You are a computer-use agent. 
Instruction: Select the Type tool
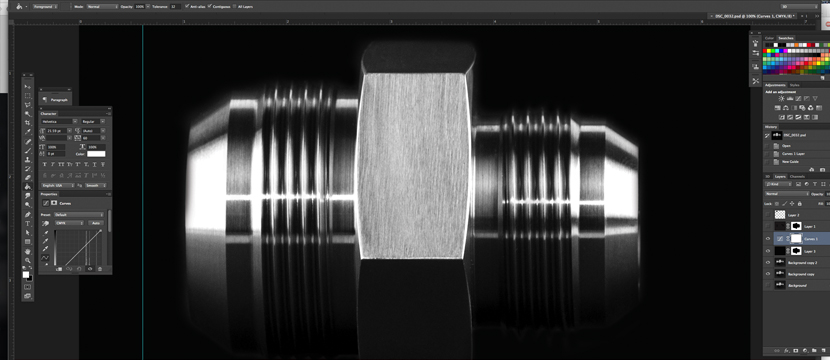click(x=28, y=224)
